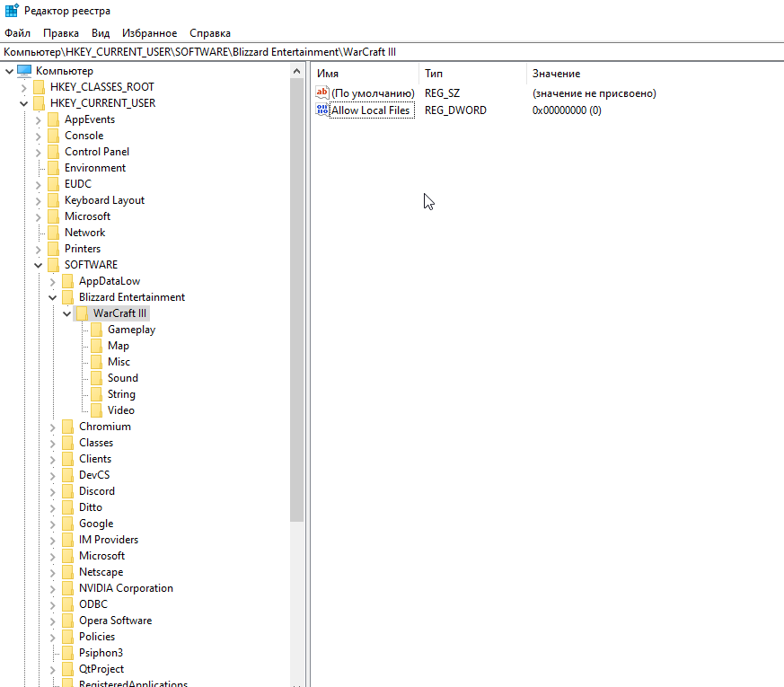Viewport: 784px width, 687px height.
Task: Select the Allow Local Files value name
Action: point(371,110)
